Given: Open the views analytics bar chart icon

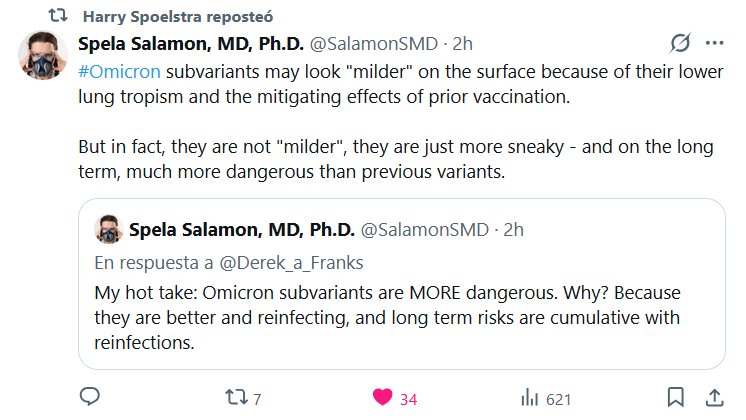Looking at the screenshot, I should (x=530, y=398).
